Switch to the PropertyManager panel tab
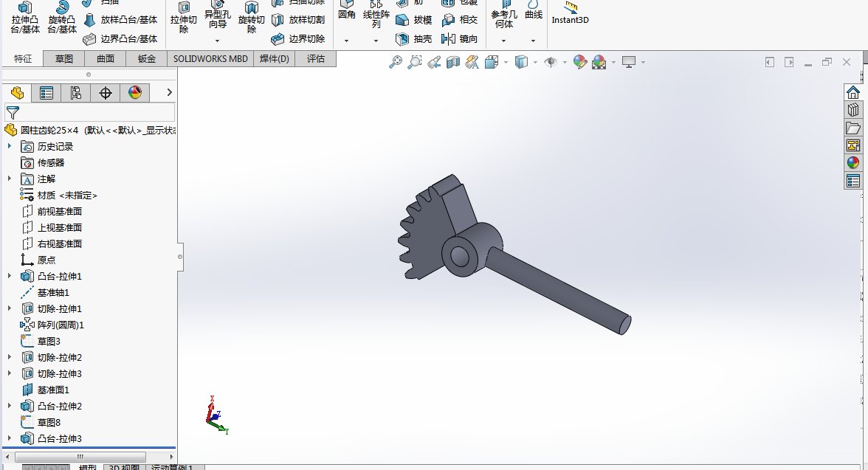The width and height of the screenshot is (868, 470). 46,93
